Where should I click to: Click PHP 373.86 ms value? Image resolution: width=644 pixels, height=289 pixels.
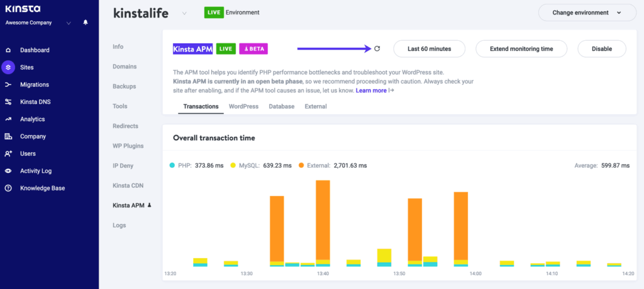coord(209,165)
